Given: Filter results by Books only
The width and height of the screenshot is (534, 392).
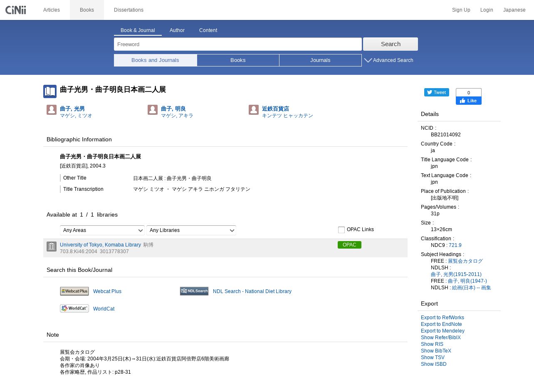Looking at the screenshot, I should (238, 60).
